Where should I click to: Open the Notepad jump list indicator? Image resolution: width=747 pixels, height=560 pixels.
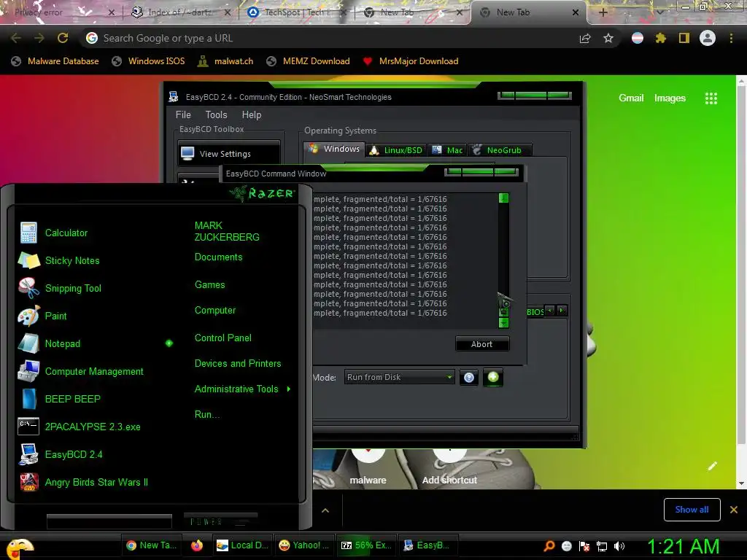(169, 343)
